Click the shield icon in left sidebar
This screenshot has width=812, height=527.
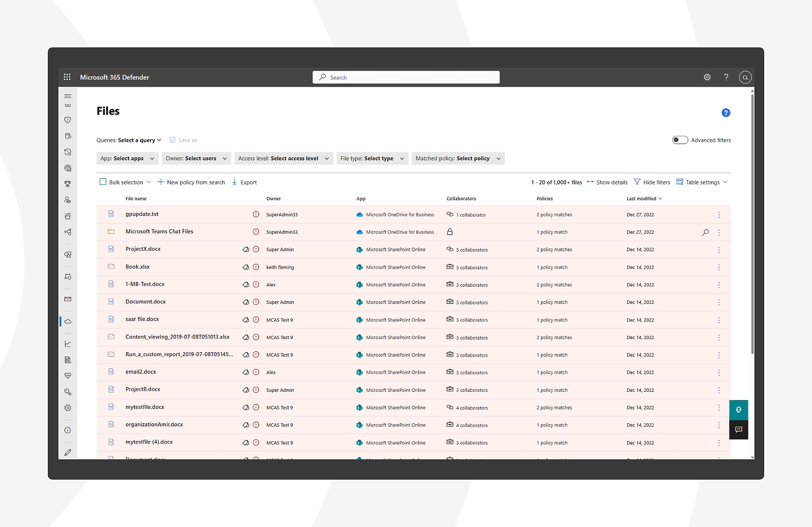[x=68, y=120]
